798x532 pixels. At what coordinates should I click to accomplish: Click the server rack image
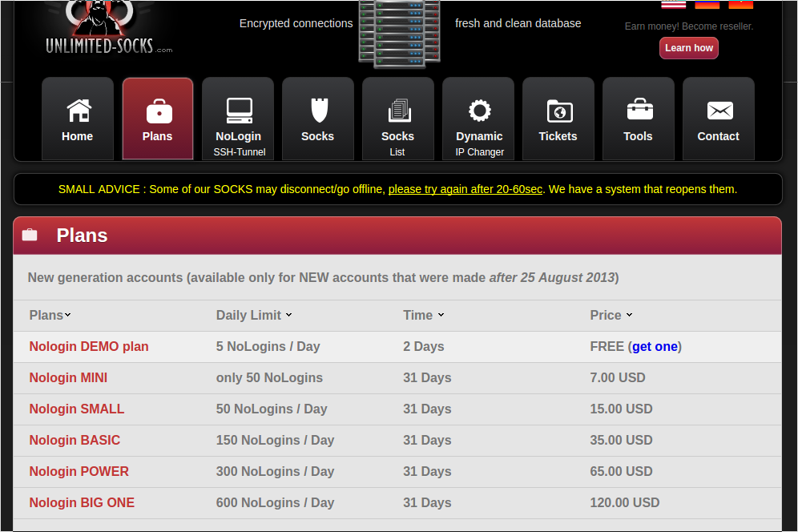coord(399,34)
